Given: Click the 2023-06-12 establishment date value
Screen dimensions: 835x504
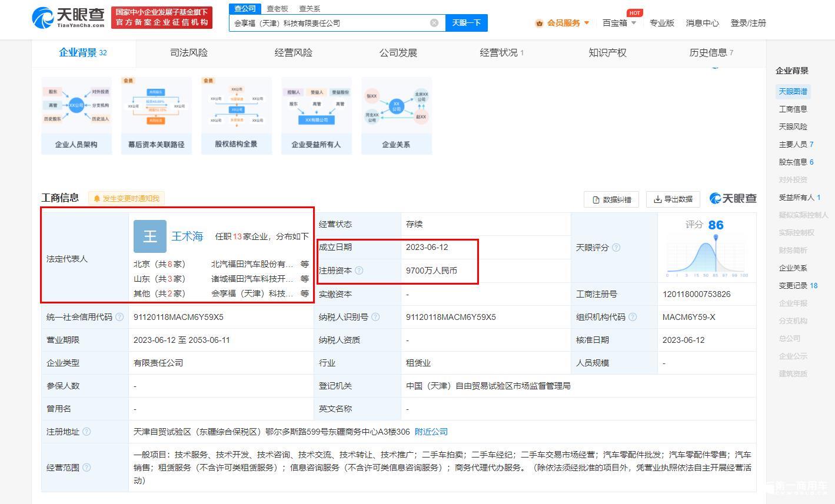Looking at the screenshot, I should (x=427, y=248).
